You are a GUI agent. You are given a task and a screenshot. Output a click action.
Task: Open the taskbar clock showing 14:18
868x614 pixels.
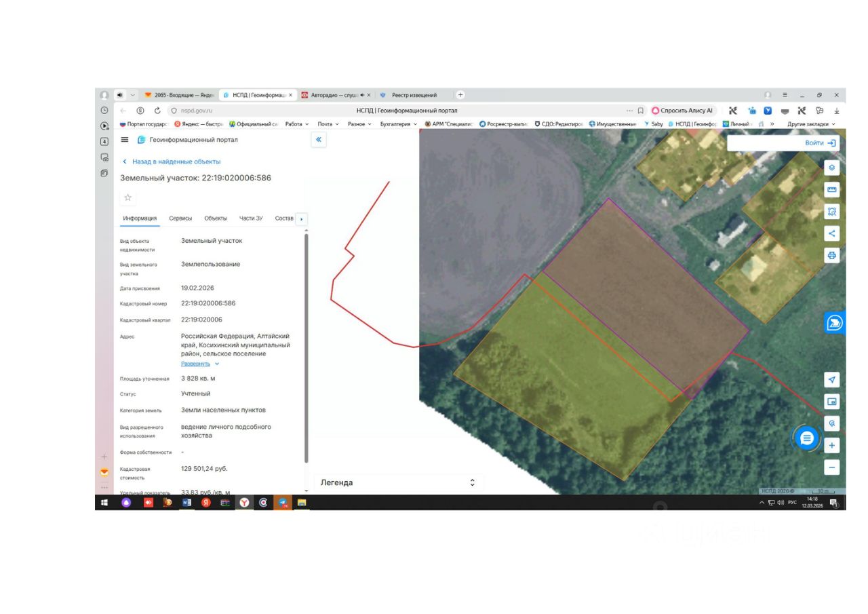(812, 502)
